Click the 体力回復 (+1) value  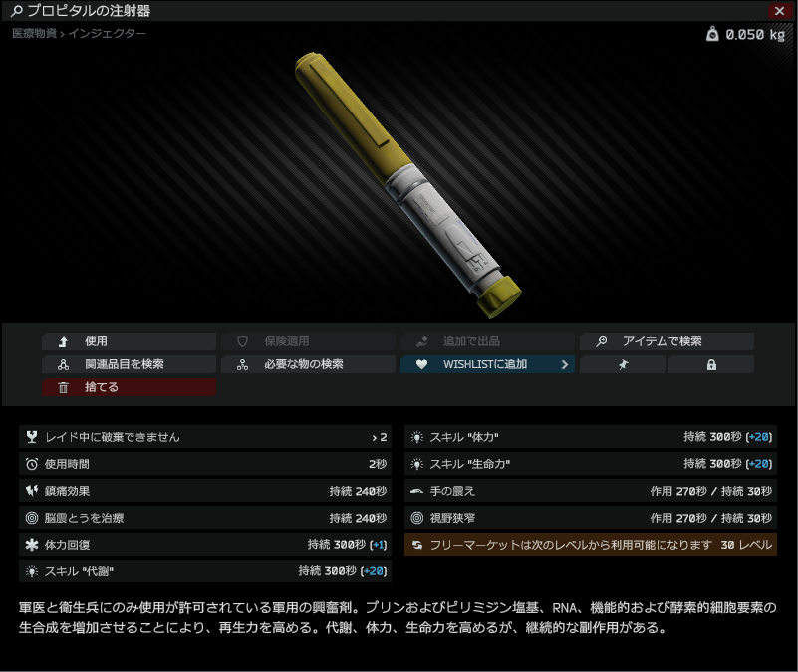(x=379, y=545)
